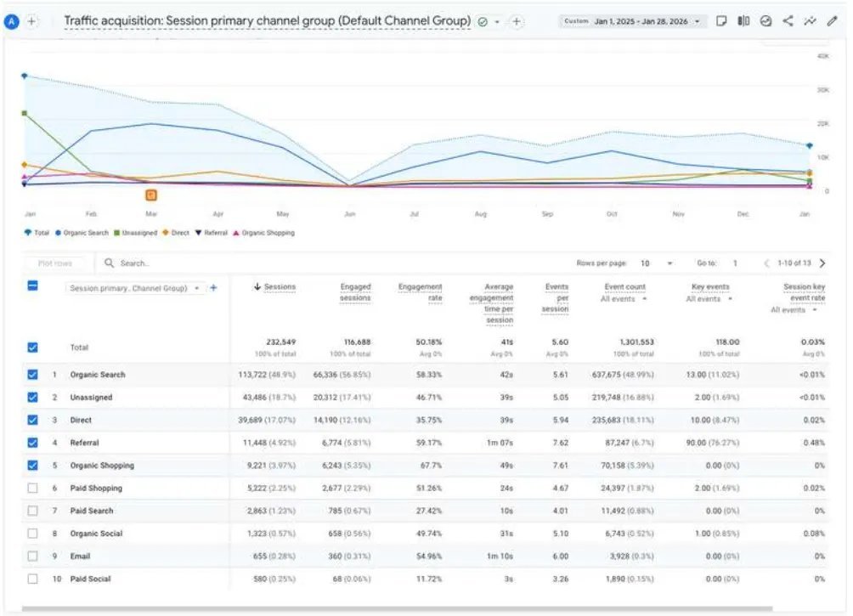The image size is (853, 616).
Task: Click the plus icon beside the title
Action: coord(517,21)
